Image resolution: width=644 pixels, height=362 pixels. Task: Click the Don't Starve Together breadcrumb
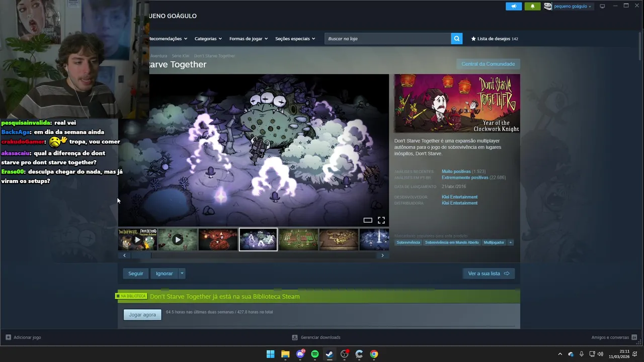pyautogui.click(x=214, y=56)
